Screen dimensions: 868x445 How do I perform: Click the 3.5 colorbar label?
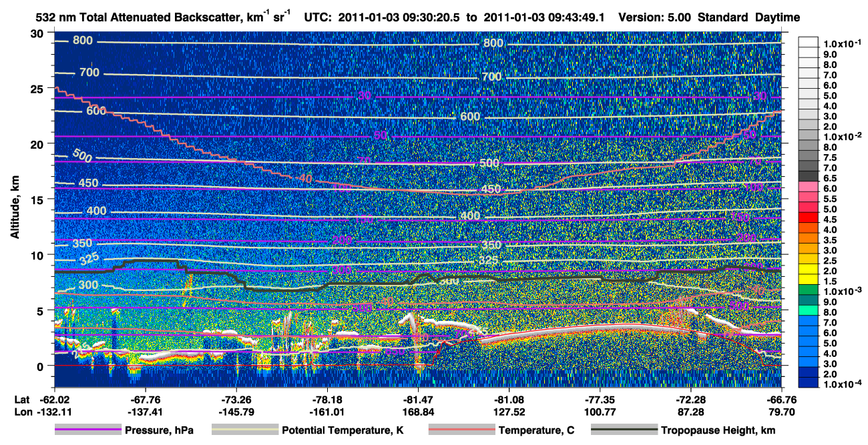point(829,240)
